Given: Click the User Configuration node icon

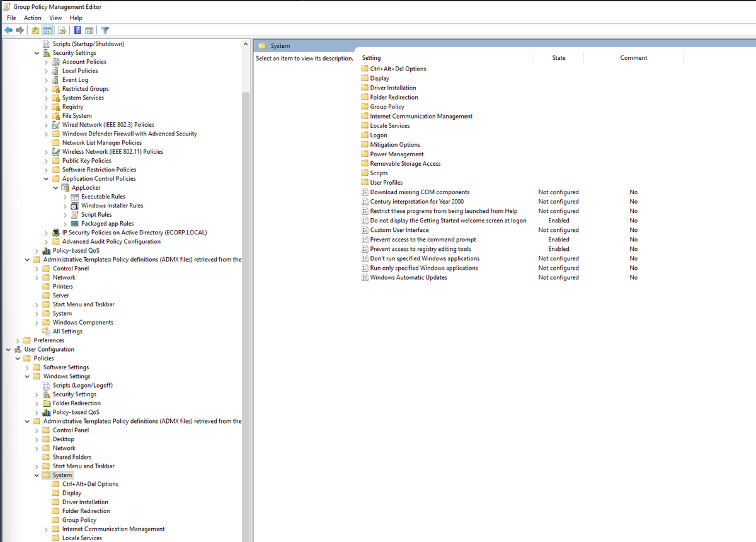Looking at the screenshot, I should click(x=18, y=349).
